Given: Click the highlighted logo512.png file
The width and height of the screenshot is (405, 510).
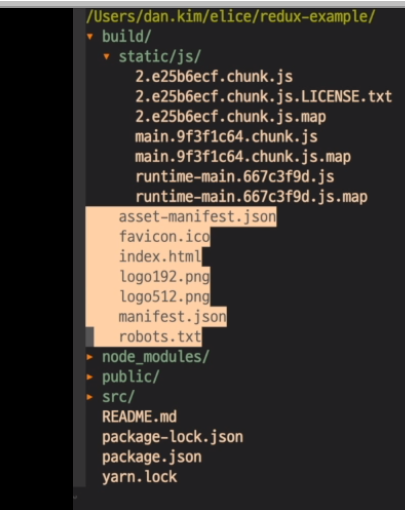Looking at the screenshot, I should 164,297.
